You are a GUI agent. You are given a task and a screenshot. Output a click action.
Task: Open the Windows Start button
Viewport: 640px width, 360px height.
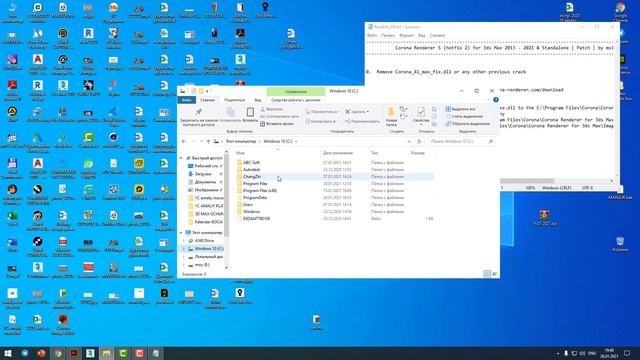pyautogui.click(x=8, y=353)
